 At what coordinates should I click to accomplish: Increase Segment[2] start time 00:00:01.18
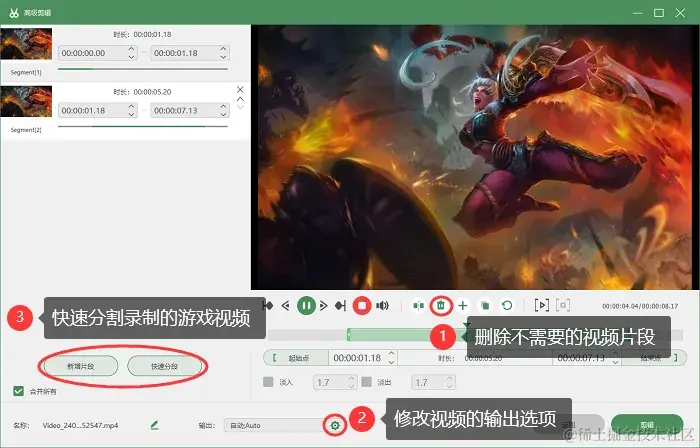click(x=131, y=106)
